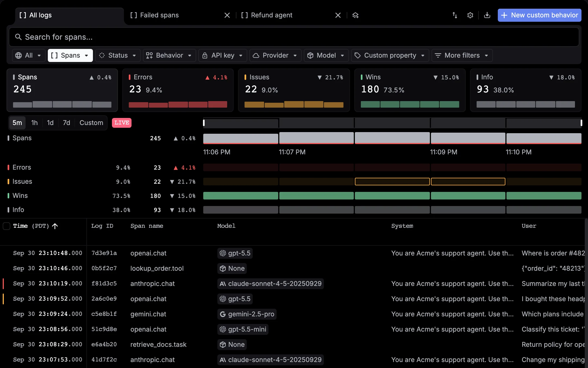Click the cube icon on lookup_order.tool row
This screenshot has height=368, width=588.
(223, 269)
